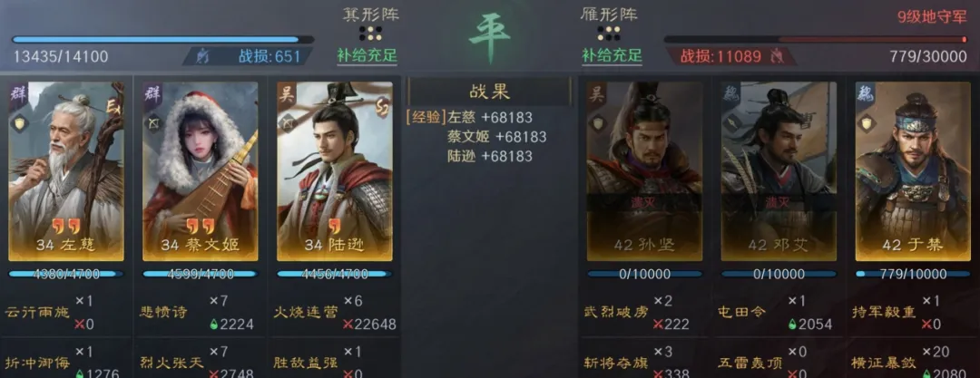Click the 雁形阵 formation dots icon
This screenshot has width=980, height=378.
point(608,33)
